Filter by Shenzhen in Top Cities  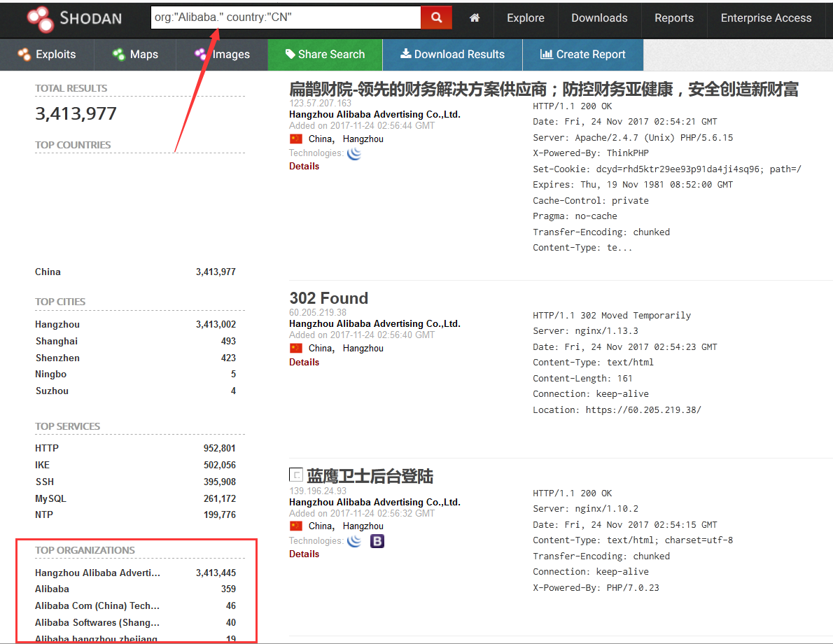[57, 358]
